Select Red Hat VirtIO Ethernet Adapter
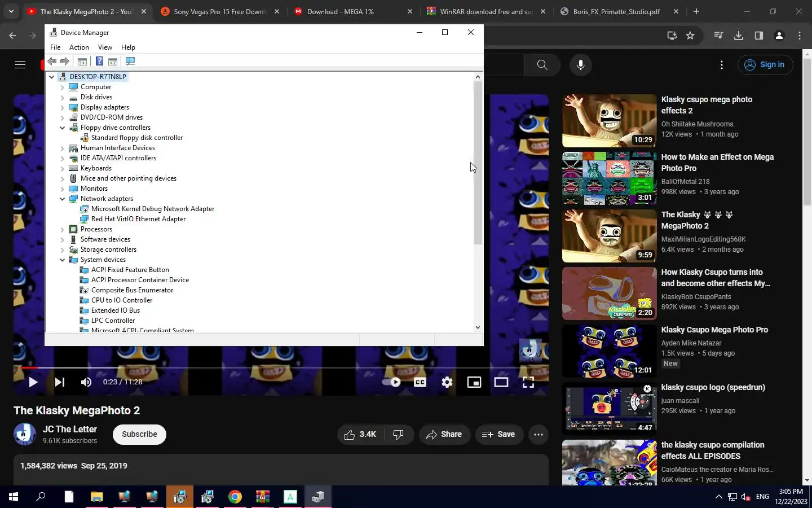The width and height of the screenshot is (812, 508). click(138, 219)
